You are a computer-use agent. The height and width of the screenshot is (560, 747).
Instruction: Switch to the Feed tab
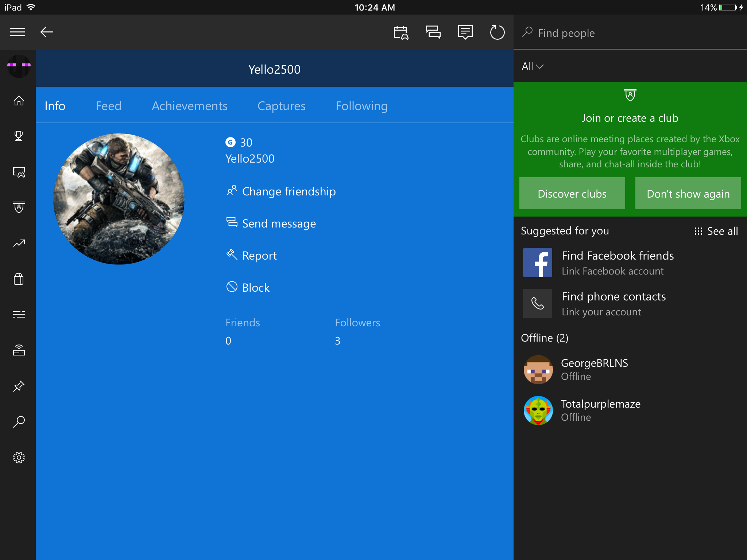(x=109, y=106)
